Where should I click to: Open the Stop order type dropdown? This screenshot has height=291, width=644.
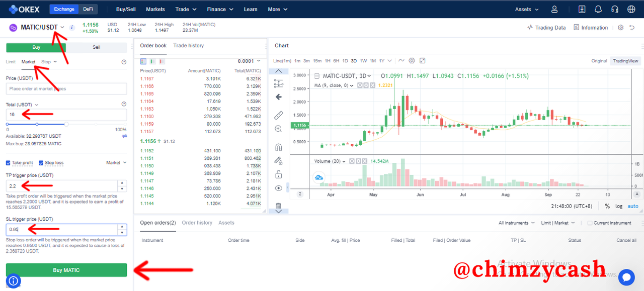[49, 62]
